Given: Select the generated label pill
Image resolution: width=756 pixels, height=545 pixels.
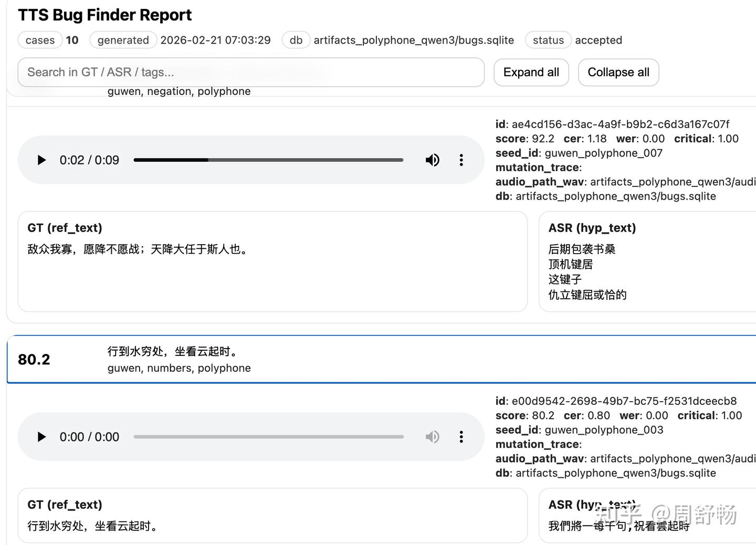Looking at the screenshot, I should click(123, 40).
